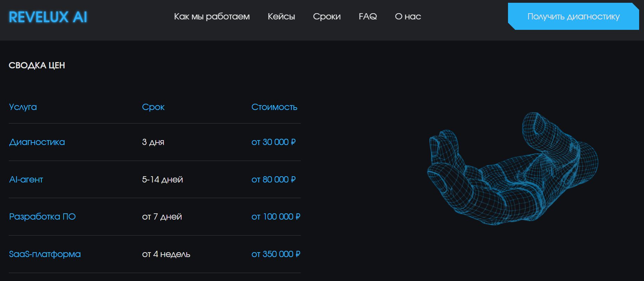Click the «от 100 000 ₽» price
This screenshot has height=281, width=644.
(x=276, y=216)
